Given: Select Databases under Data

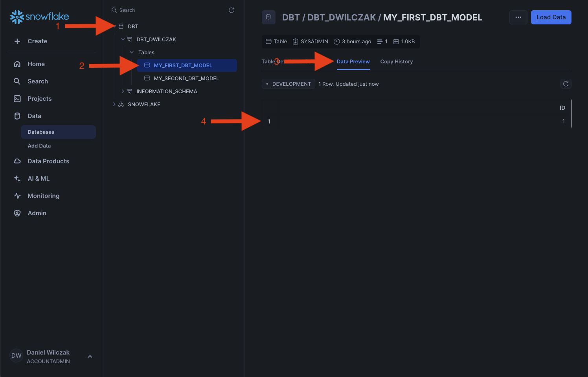Looking at the screenshot, I should coord(58,132).
